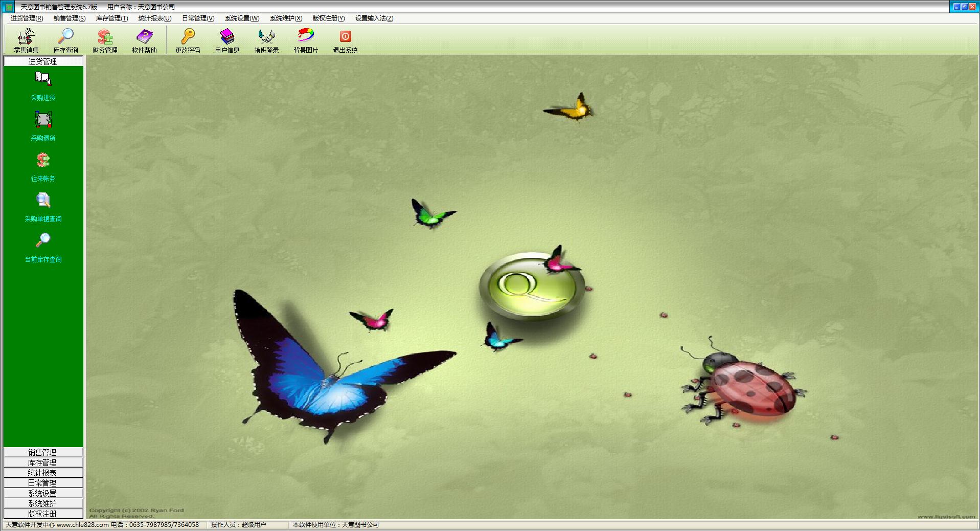This screenshot has height=531, width=980.
Task: Change background via 背景图片 icon
Action: click(x=306, y=41)
